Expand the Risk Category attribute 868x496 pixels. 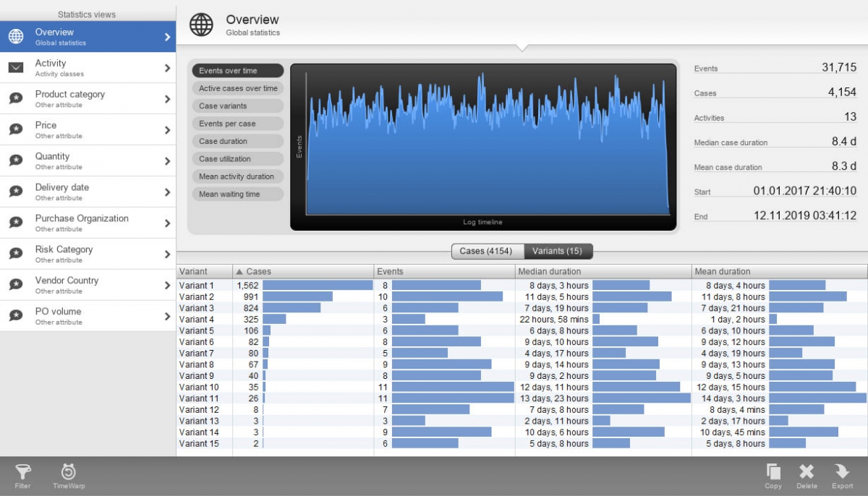166,254
